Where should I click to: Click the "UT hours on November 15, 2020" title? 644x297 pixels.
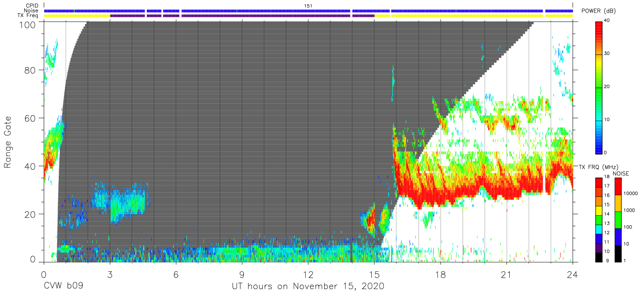[308, 287]
